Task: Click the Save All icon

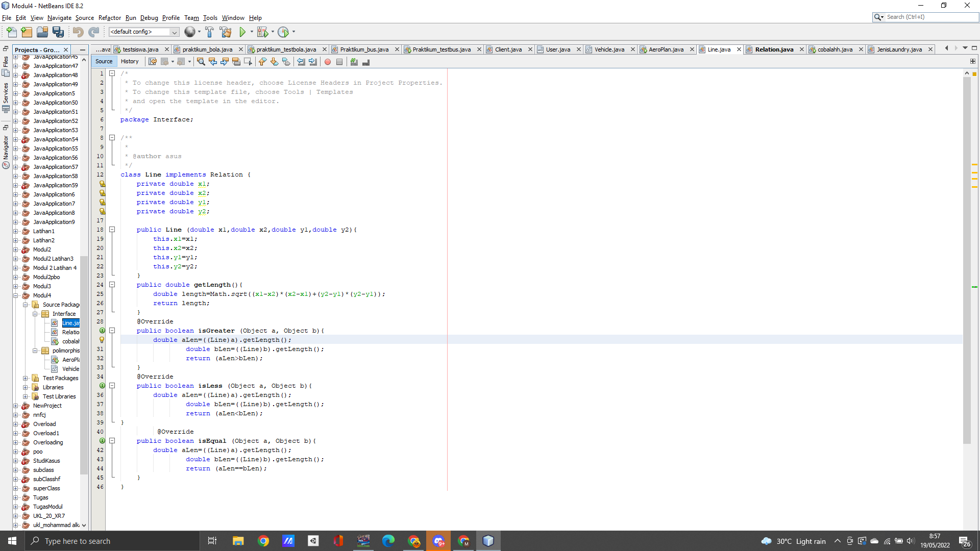Action: (x=58, y=32)
